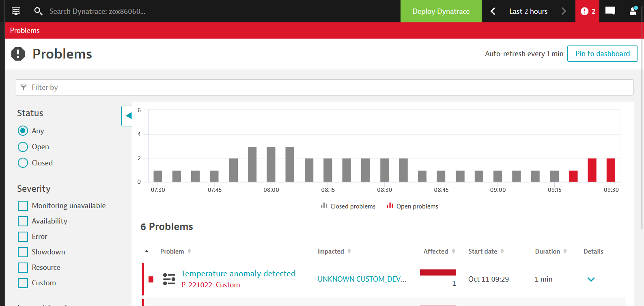
Task: Click the Details column header
Action: pos(593,252)
